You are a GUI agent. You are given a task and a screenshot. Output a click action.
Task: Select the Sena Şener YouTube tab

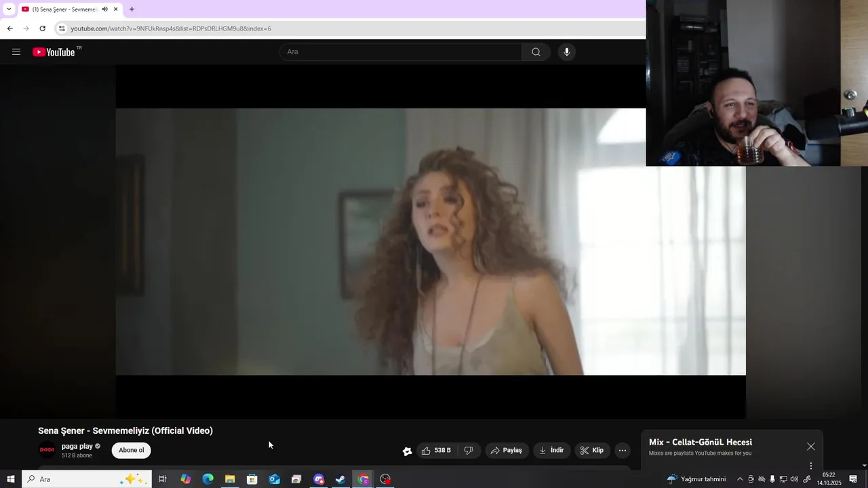[x=64, y=9]
